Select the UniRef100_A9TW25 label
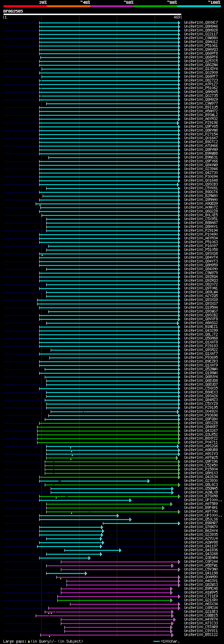Screen dimensions: 224x644 (x=201, y=457)
